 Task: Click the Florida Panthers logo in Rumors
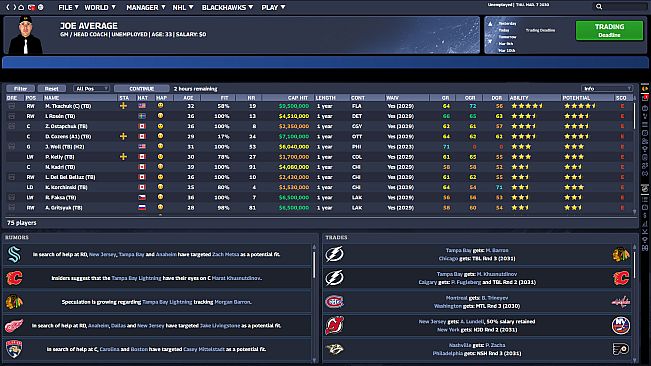click(x=14, y=349)
